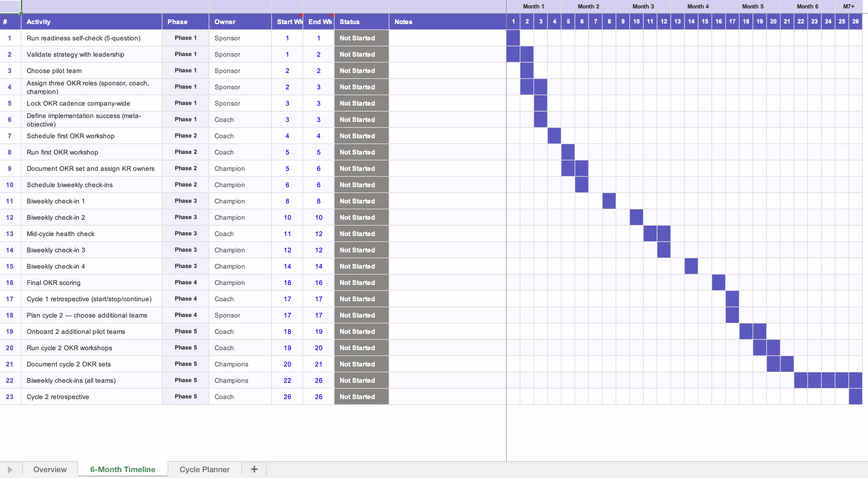Select Owner cell Coach for Mid-cycle health check
Screen dimensions: 868x478
240,234
